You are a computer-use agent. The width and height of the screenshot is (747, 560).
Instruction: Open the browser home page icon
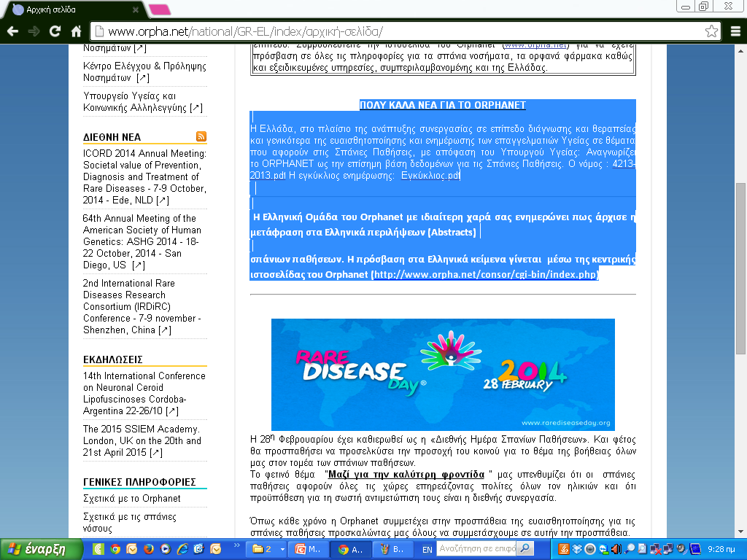click(x=76, y=31)
